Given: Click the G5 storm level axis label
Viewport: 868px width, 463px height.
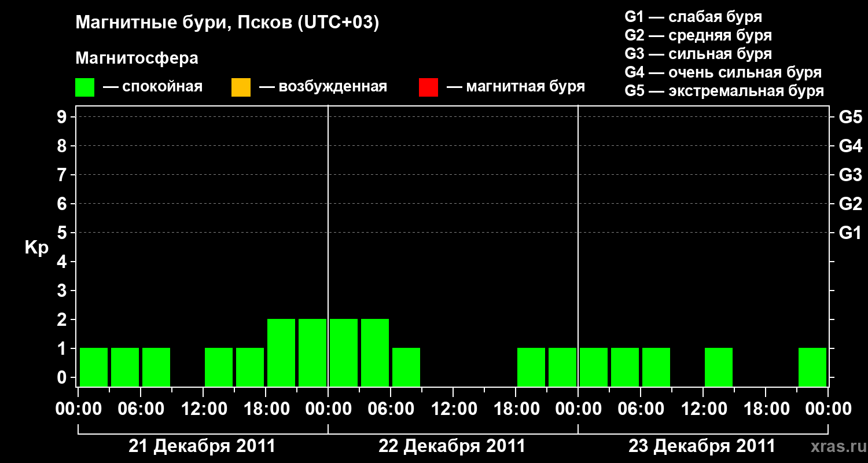Looking at the screenshot, I should (851, 117).
